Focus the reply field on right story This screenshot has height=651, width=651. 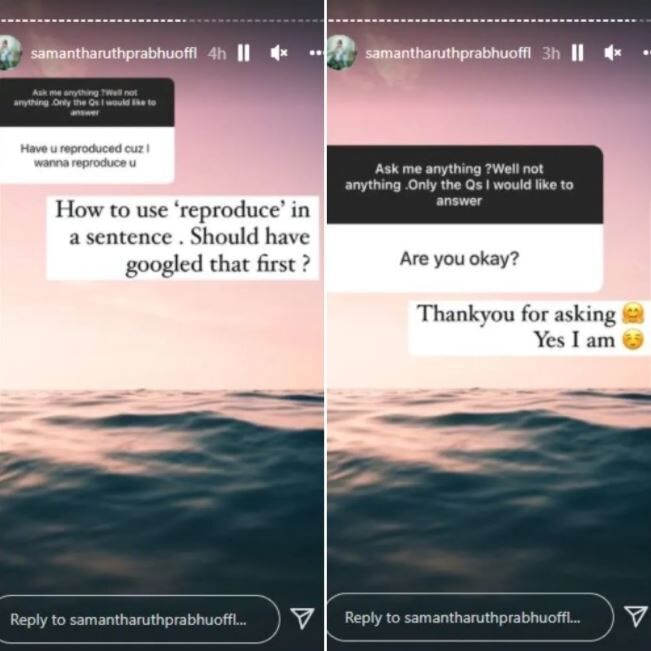pyautogui.click(x=471, y=617)
